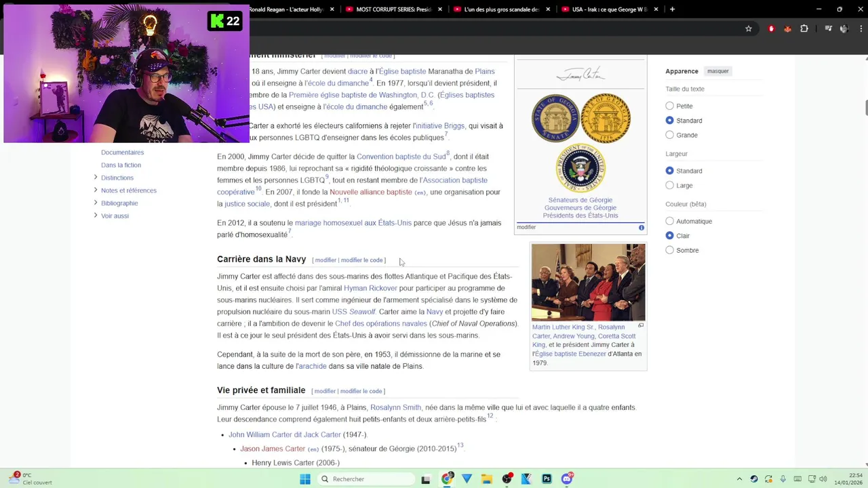This screenshot has width=868, height=488.
Task: Switch to L'un des plus gros scandale tab
Action: click(x=502, y=9)
